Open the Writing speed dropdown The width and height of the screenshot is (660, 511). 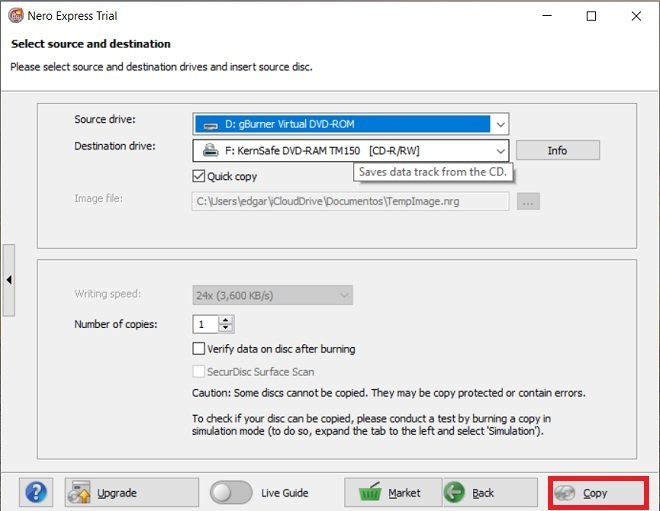coord(272,295)
